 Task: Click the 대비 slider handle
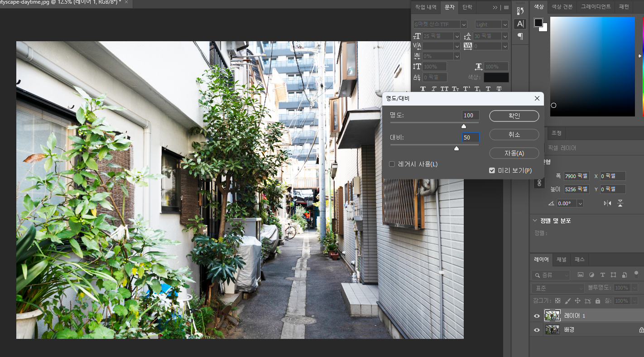[456, 148]
